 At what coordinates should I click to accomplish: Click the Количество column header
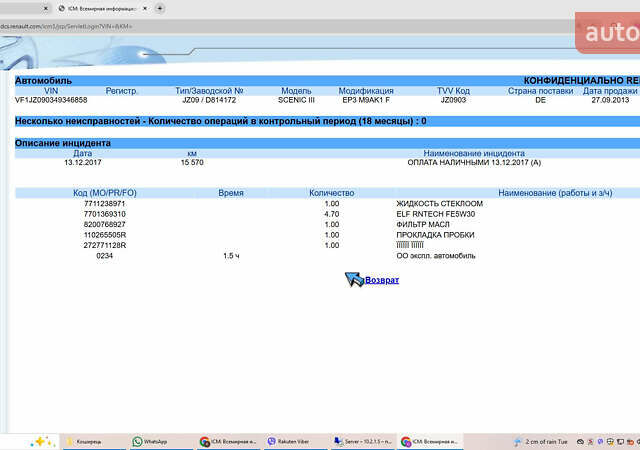332,192
